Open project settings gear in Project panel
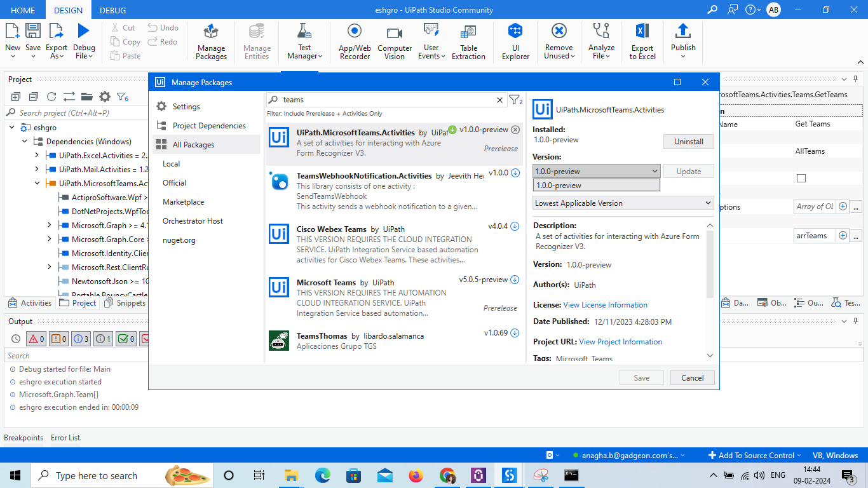Image resolution: width=868 pixels, height=488 pixels. tap(105, 97)
